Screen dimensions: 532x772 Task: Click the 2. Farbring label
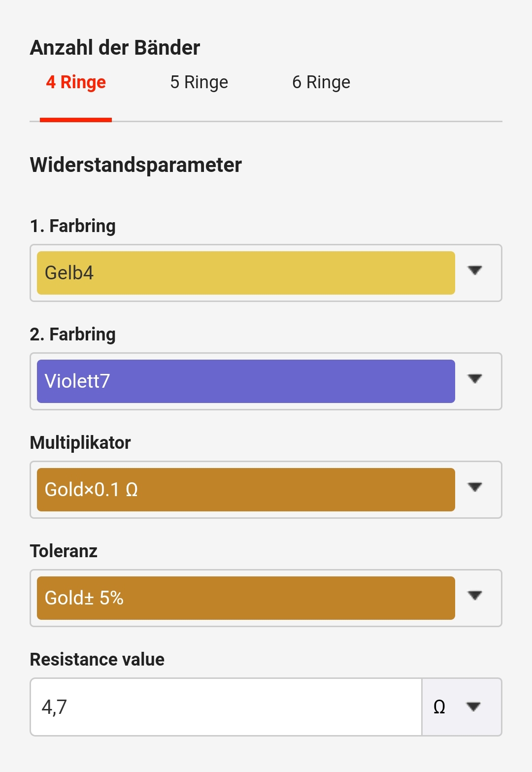(73, 335)
